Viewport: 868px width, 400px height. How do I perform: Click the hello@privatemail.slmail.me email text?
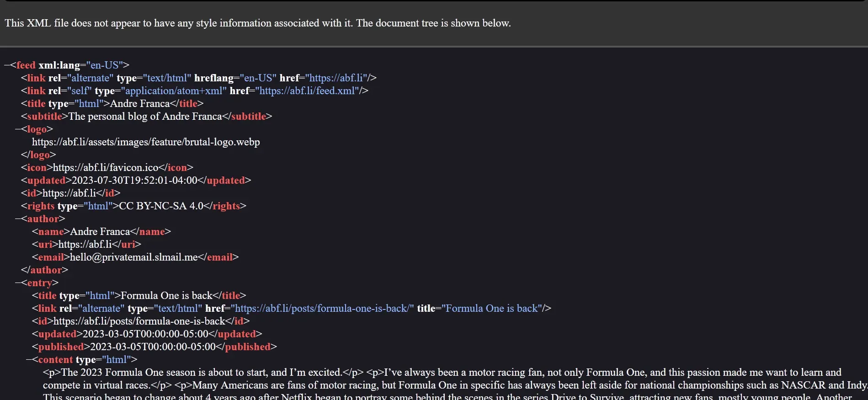(133, 257)
